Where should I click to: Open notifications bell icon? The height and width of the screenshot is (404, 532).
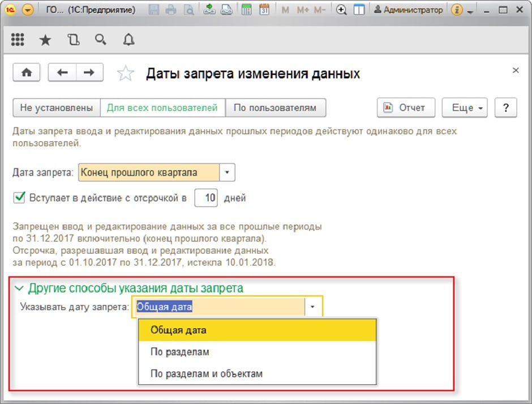point(128,40)
